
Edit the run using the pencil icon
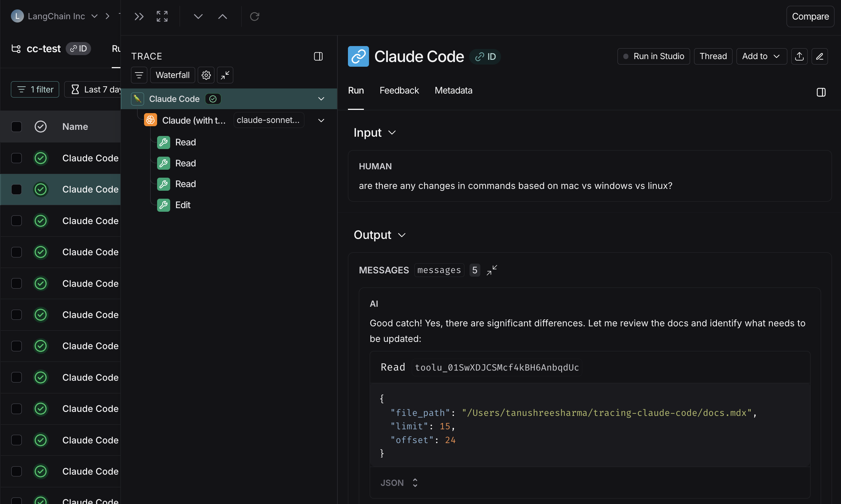pos(820,56)
